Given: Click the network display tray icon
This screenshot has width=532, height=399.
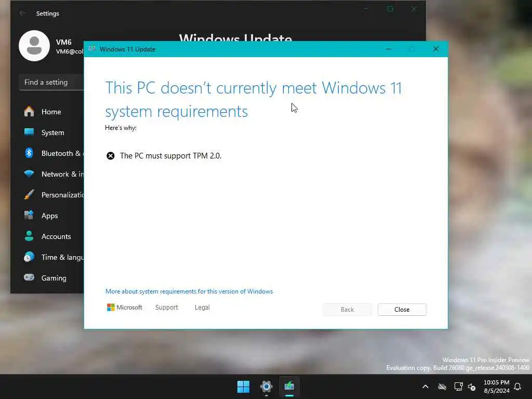Looking at the screenshot, I should (x=458, y=387).
